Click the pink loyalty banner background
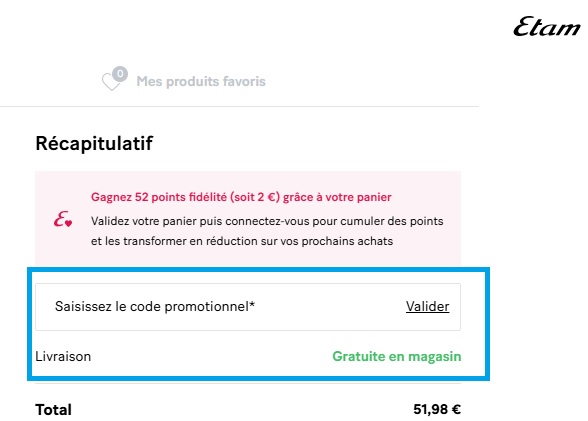The height and width of the screenshot is (421, 588). click(x=248, y=219)
